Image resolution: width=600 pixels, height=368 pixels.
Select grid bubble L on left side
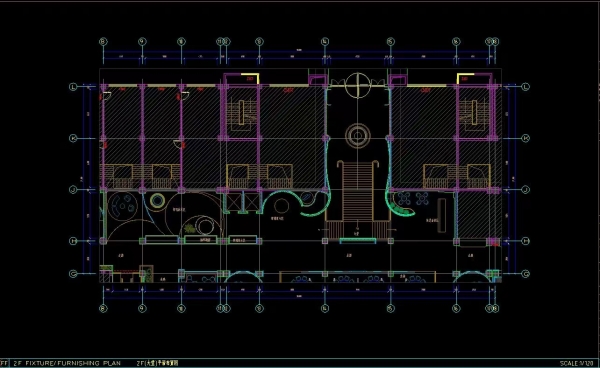pos(73,87)
